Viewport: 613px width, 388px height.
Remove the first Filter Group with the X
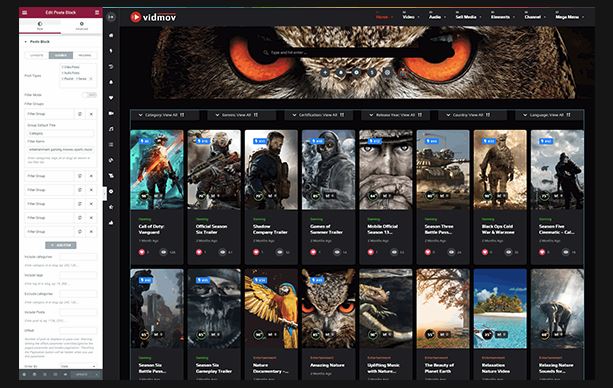[91, 114]
